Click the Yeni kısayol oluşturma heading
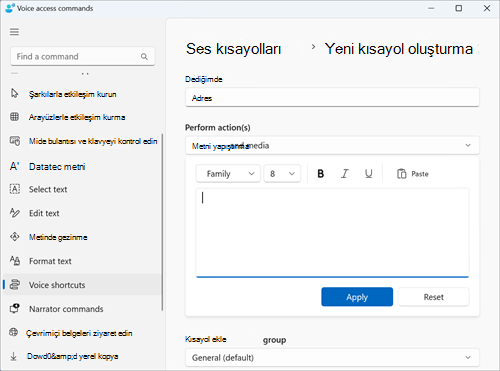This screenshot has height=371, width=500. 399,49
